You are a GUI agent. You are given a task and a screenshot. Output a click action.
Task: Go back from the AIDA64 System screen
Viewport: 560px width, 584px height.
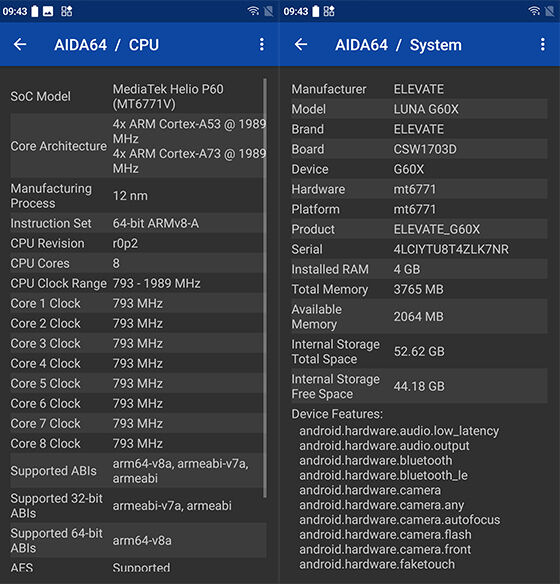click(x=301, y=45)
